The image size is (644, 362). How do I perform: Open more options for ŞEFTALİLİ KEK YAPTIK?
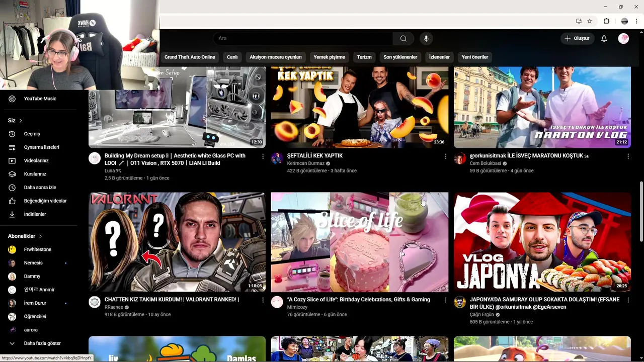coord(445,156)
